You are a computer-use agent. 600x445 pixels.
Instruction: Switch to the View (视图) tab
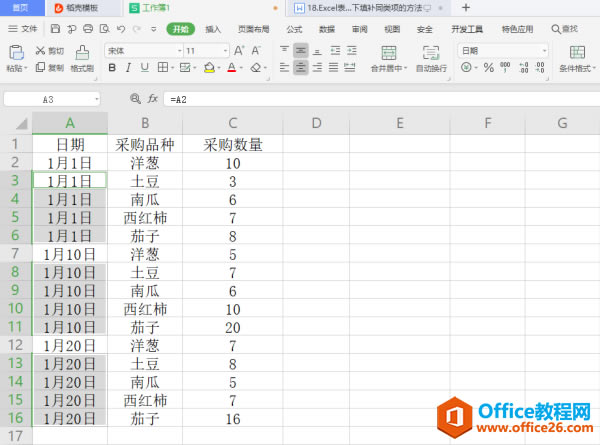(392, 29)
